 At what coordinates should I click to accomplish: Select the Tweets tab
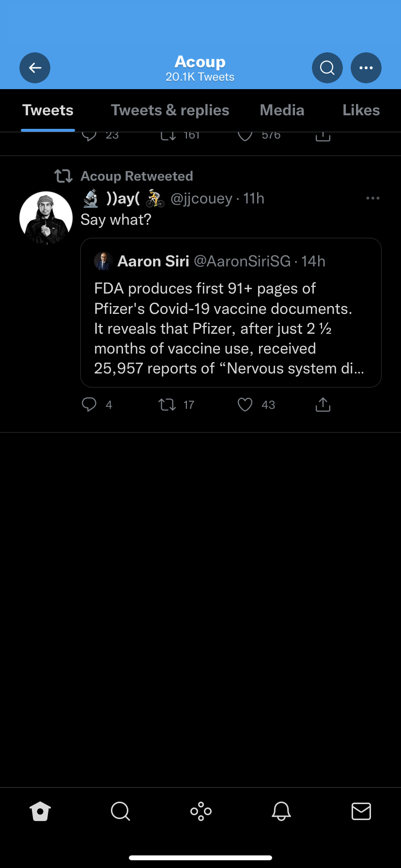pyautogui.click(x=48, y=110)
